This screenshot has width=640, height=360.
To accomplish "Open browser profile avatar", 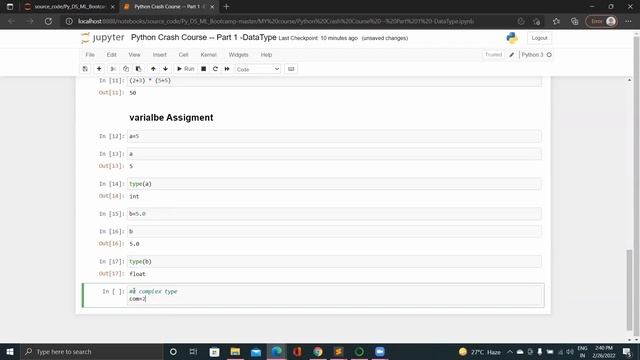I will pos(611,21).
